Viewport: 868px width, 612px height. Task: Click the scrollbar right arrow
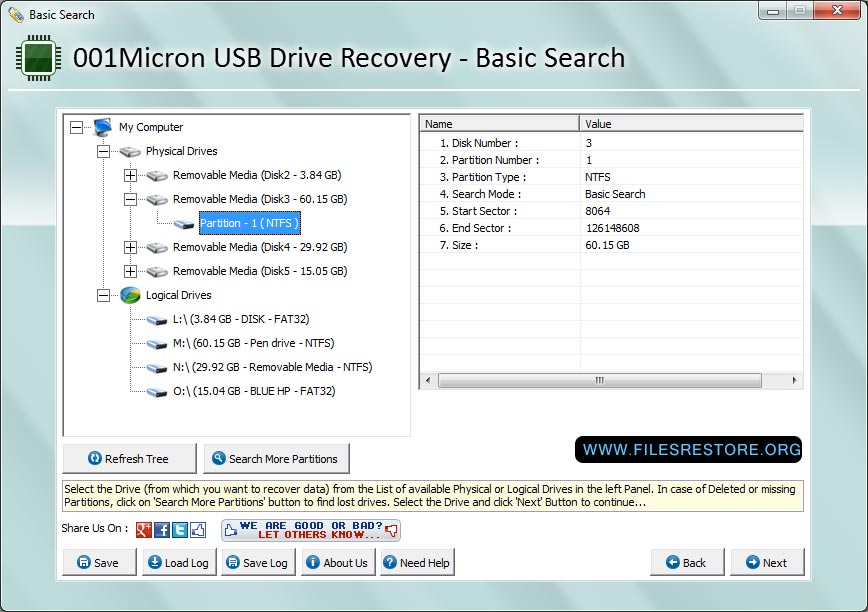794,381
